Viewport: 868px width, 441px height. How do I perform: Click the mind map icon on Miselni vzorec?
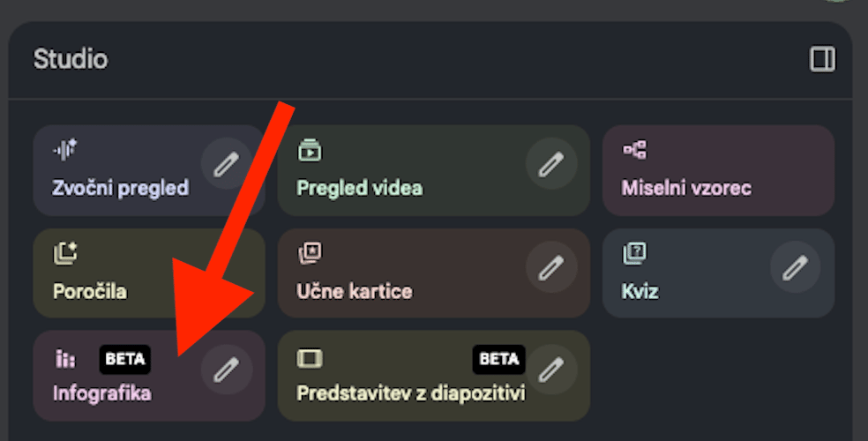click(x=634, y=150)
